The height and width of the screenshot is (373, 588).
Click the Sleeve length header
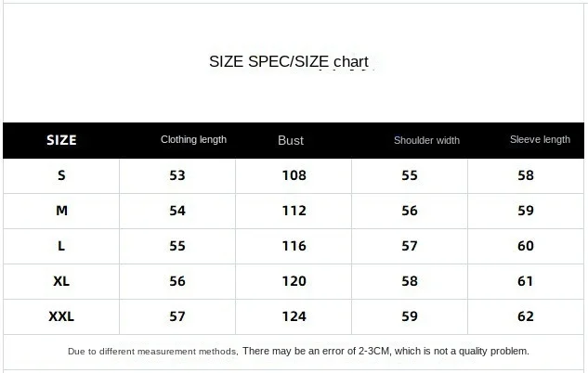point(540,140)
